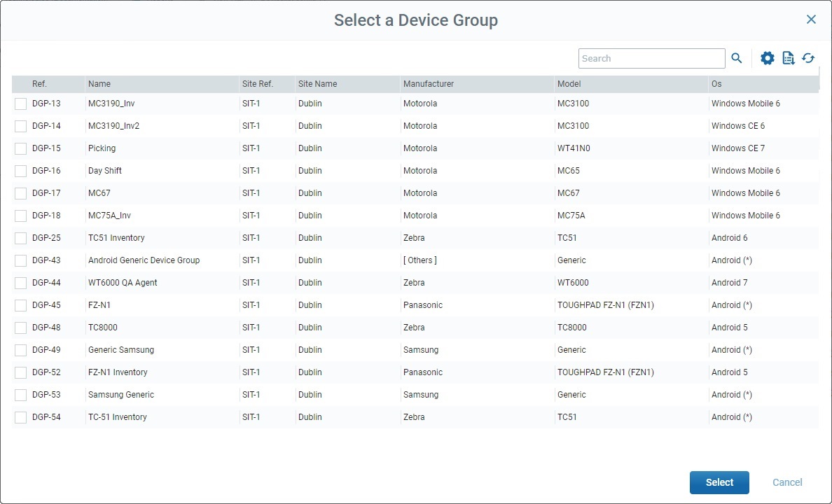Image resolution: width=832 pixels, height=504 pixels.
Task: Export the list using the document export icon
Action: (789, 58)
